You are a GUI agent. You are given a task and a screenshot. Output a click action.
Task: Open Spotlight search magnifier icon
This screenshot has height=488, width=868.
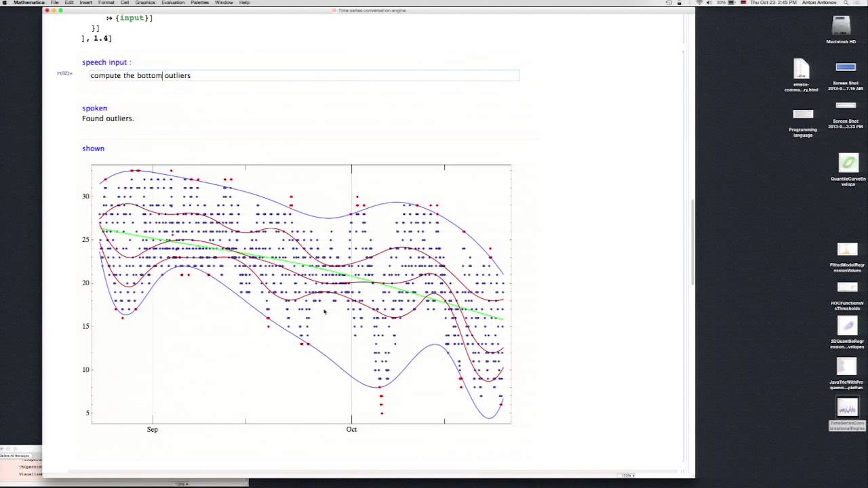pos(846,3)
